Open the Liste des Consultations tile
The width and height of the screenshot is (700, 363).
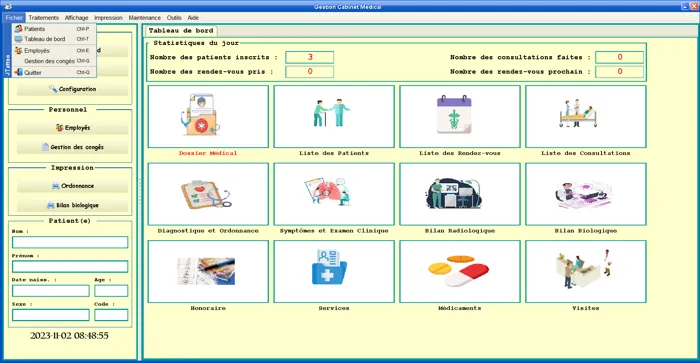(x=586, y=117)
